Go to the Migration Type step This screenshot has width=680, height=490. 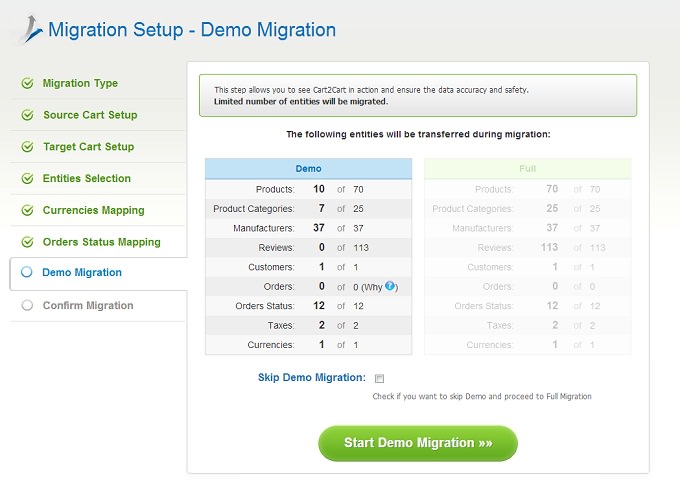click(80, 83)
